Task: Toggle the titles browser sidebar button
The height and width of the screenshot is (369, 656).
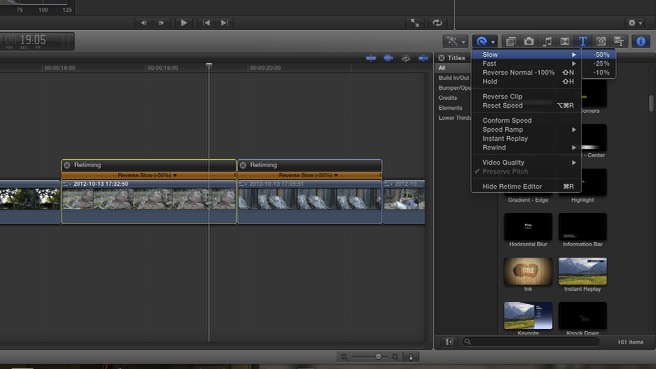Action: 449,342
